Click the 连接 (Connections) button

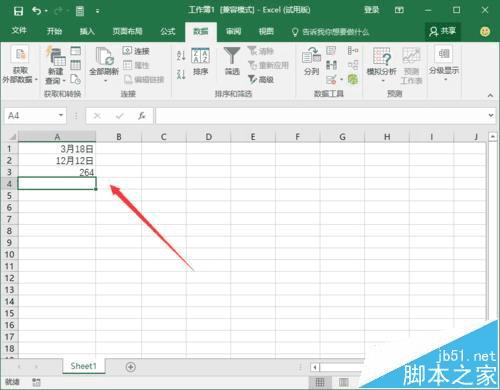click(x=136, y=51)
